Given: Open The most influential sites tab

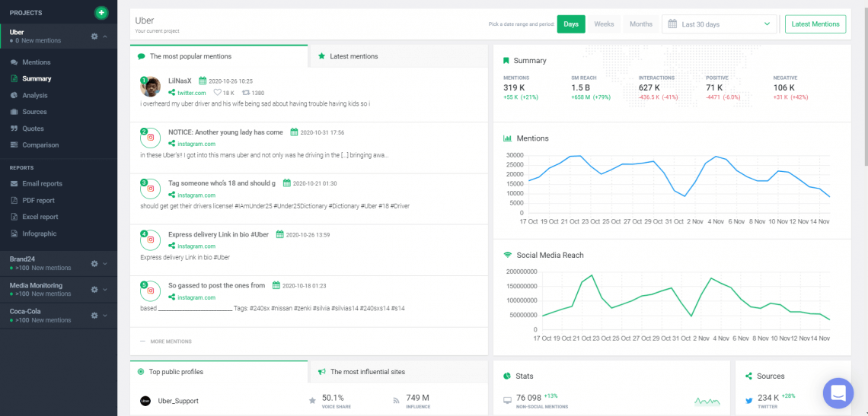Looking at the screenshot, I should coord(367,372).
